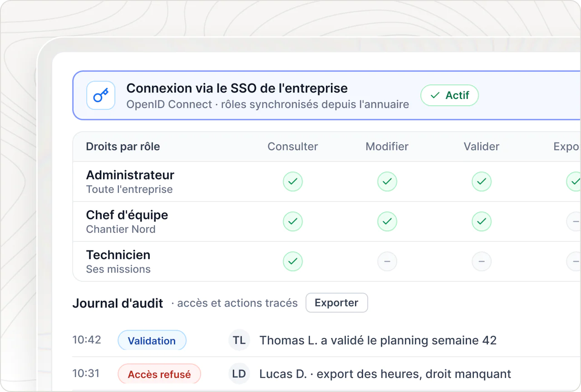Screen dimensions: 581x392
Task: Click the 10:42 timestamp
Action: [x=87, y=339]
